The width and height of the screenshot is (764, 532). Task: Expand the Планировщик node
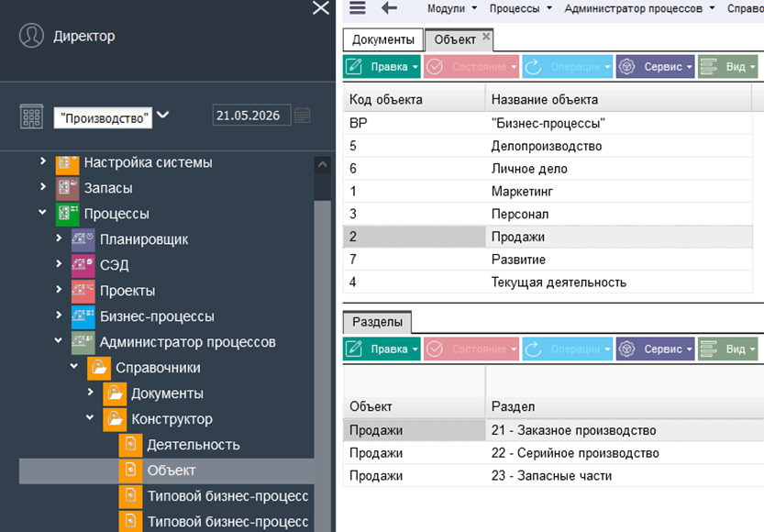coord(59,238)
